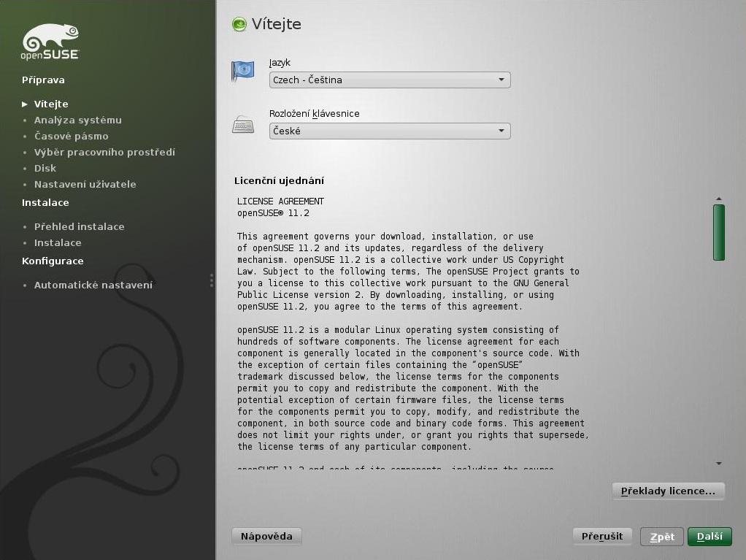Click the Jazyk label

(280, 63)
